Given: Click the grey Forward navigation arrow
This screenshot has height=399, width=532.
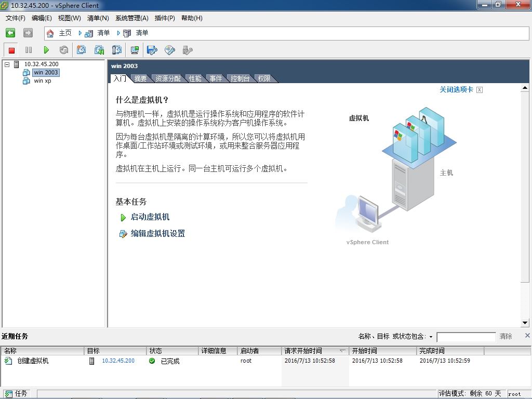Looking at the screenshot, I should [28, 33].
